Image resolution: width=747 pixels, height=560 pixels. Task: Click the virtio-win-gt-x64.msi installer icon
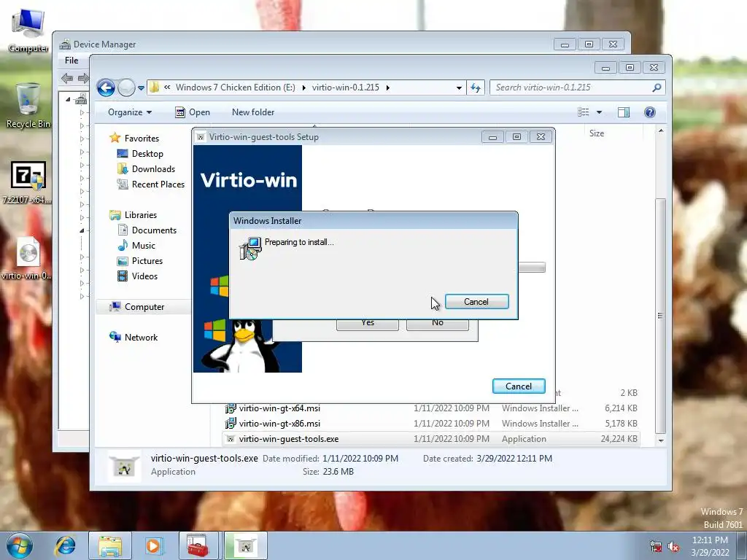pyautogui.click(x=231, y=408)
